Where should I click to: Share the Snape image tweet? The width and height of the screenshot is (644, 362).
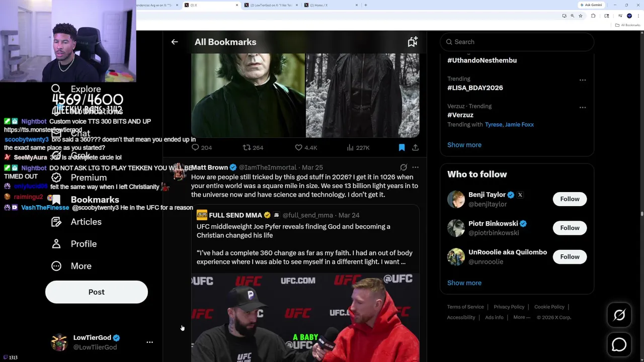click(x=415, y=147)
